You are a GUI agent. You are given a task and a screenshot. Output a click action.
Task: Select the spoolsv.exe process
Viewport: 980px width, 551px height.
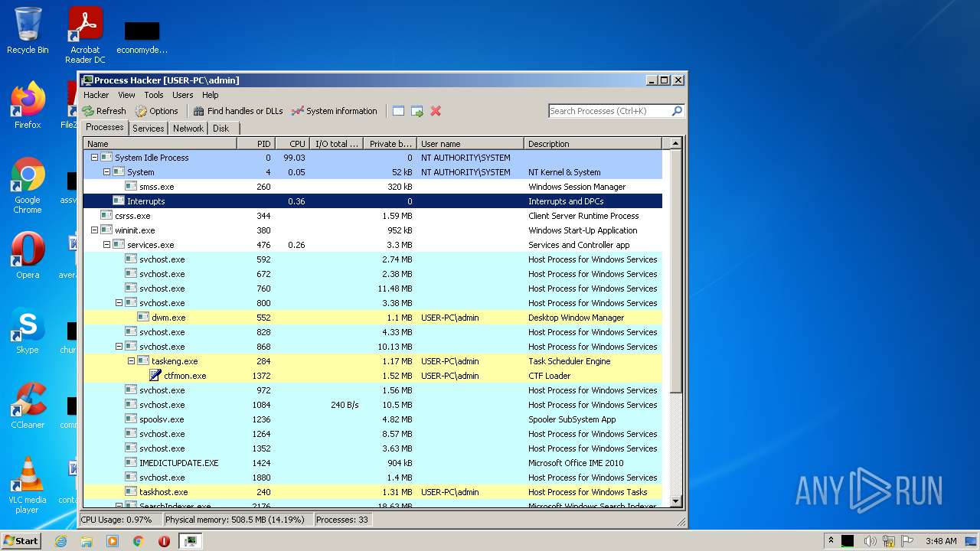(x=373, y=419)
